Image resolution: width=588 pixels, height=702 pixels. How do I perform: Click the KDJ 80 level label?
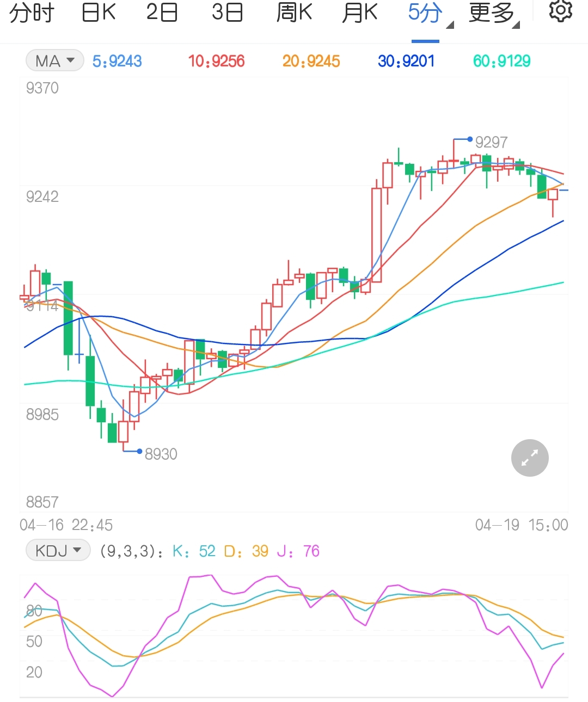coord(34,611)
